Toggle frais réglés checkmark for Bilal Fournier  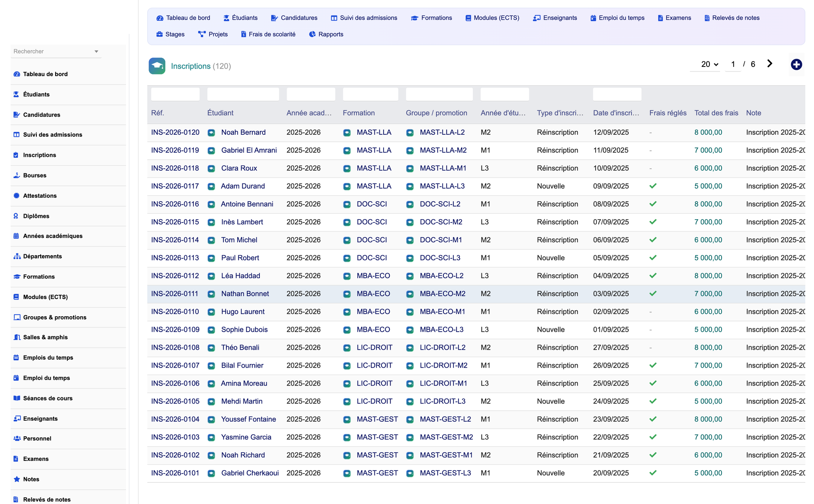click(653, 366)
